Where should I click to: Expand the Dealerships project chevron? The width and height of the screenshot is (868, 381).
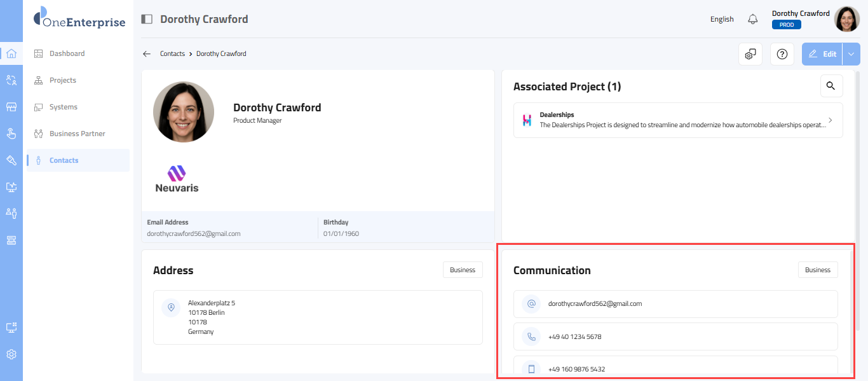[x=831, y=120]
